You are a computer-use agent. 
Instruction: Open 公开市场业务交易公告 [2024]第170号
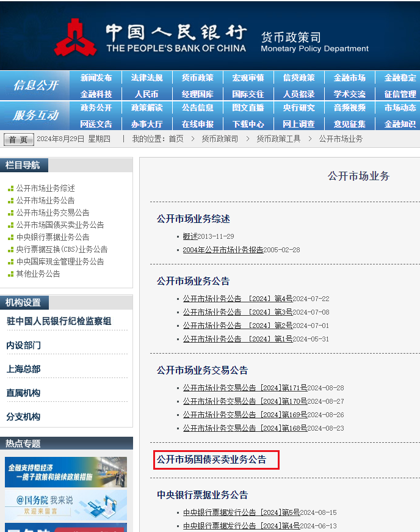[245, 401]
